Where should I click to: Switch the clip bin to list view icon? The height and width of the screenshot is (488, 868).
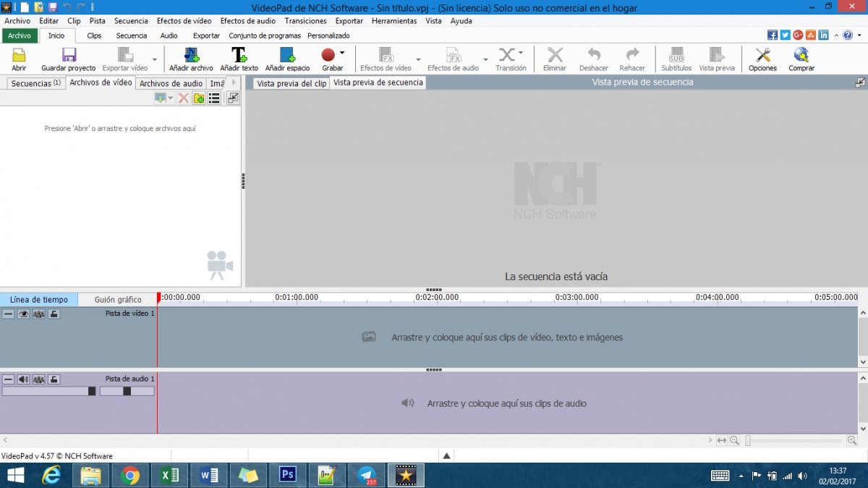pyautogui.click(x=214, y=98)
